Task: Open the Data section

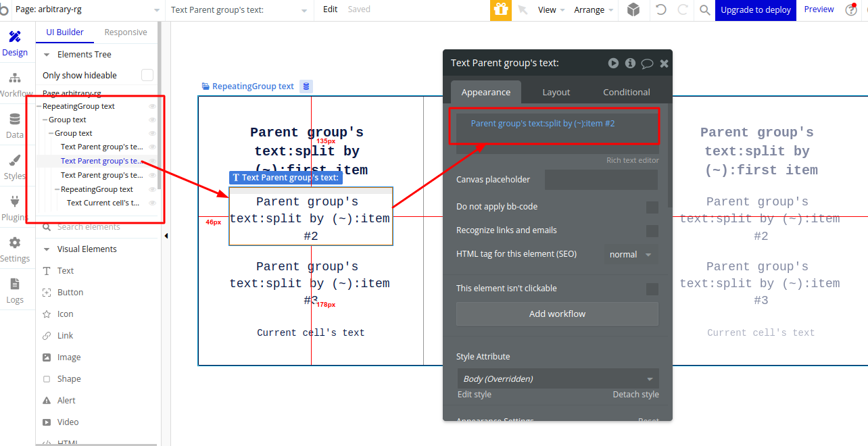Action: tap(15, 126)
